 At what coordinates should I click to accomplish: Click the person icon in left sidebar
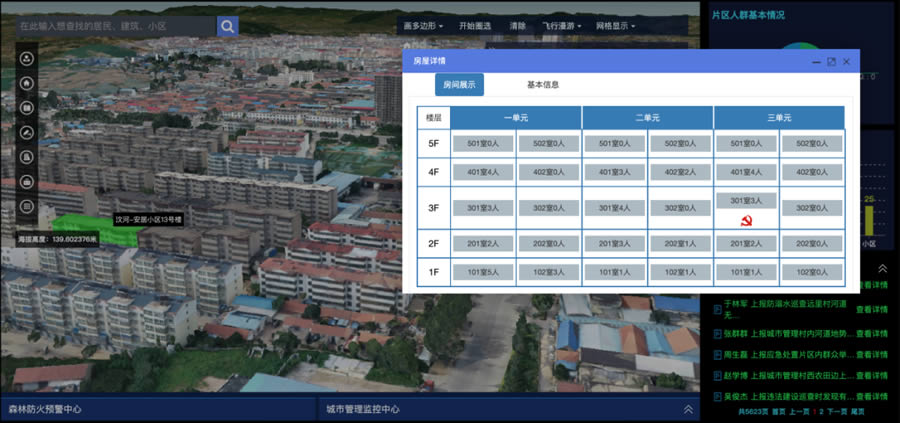(x=27, y=58)
